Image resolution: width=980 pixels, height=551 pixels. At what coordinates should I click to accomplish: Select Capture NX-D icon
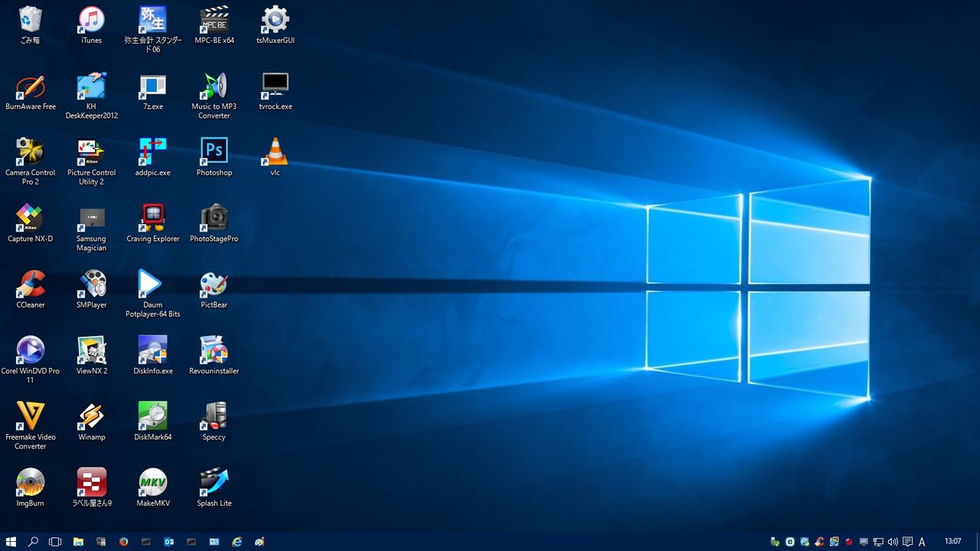click(x=31, y=223)
